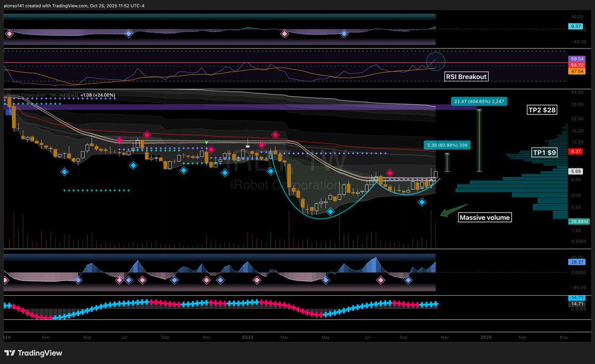Click the 3.39 (60.98%) measurement label
595x364 pixels.
coord(446,145)
